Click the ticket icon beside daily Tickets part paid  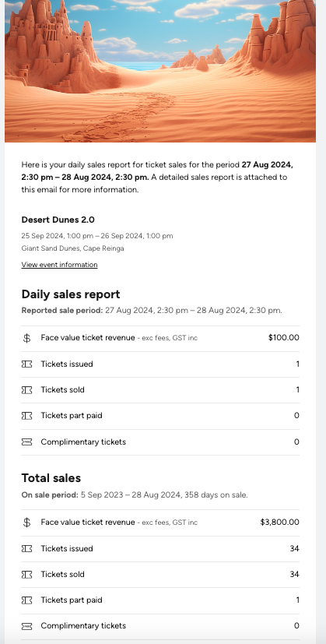point(26,416)
